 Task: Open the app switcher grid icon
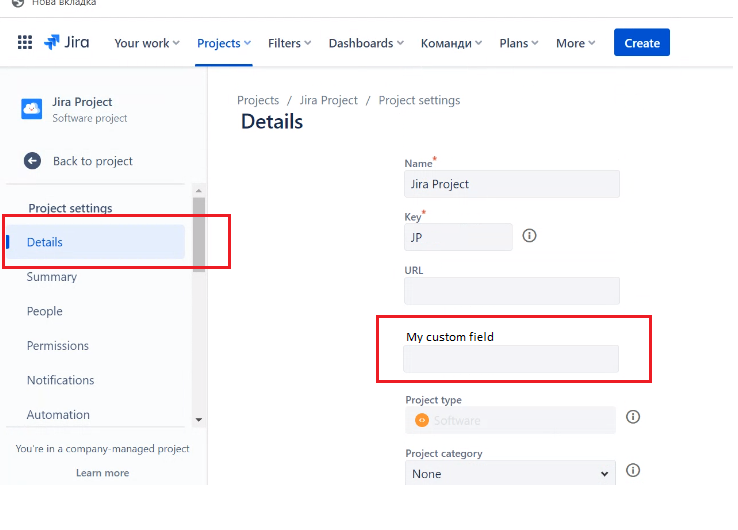(x=25, y=42)
